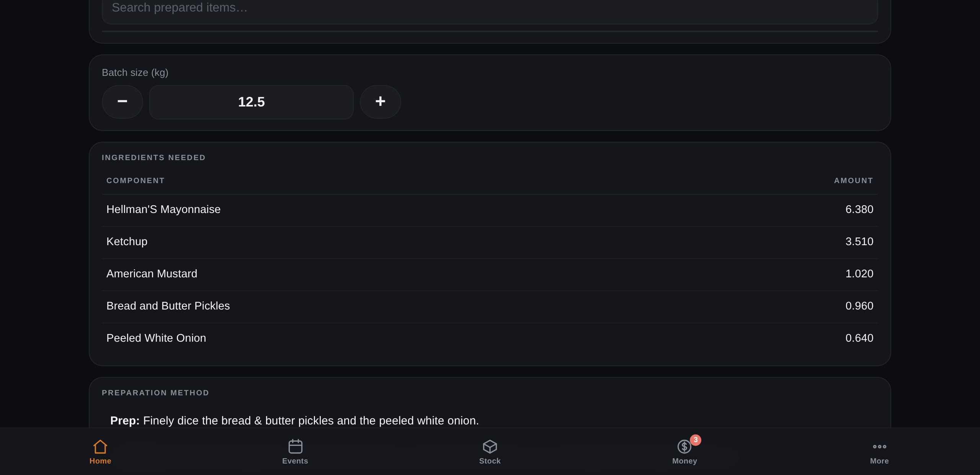Click the PREPARATION METHOD heading
Image resolution: width=980 pixels, height=475 pixels.
tap(155, 393)
